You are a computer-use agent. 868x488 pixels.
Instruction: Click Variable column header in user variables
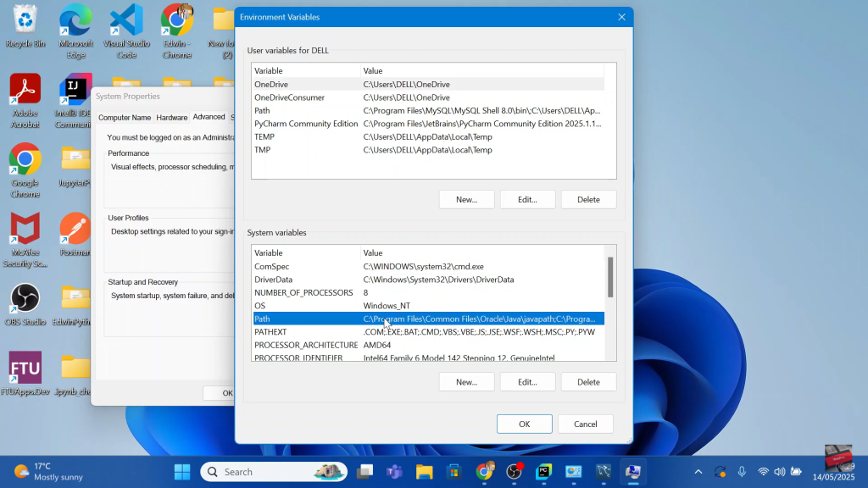pos(306,71)
